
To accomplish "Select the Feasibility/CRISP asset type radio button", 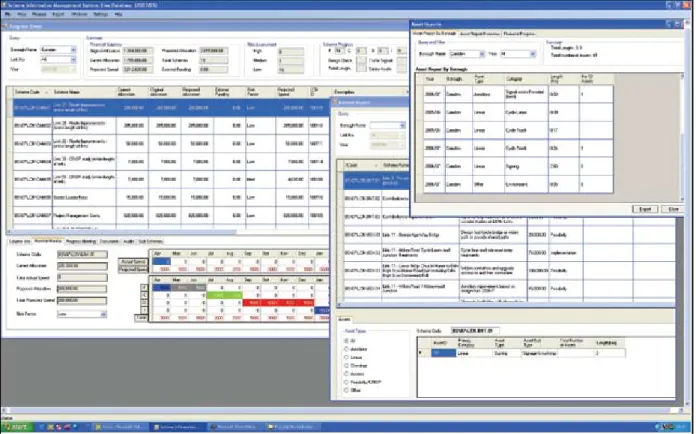I will click(x=346, y=382).
